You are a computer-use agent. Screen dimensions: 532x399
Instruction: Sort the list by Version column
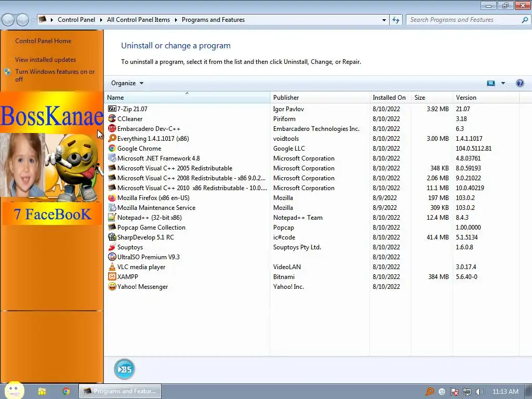486,97
